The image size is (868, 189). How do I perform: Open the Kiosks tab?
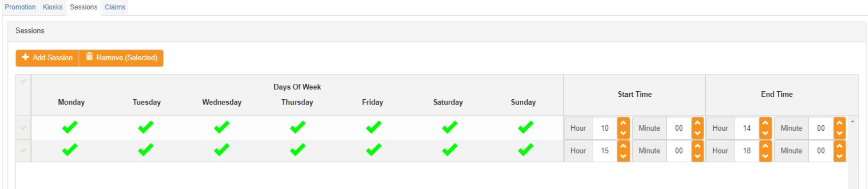53,7
